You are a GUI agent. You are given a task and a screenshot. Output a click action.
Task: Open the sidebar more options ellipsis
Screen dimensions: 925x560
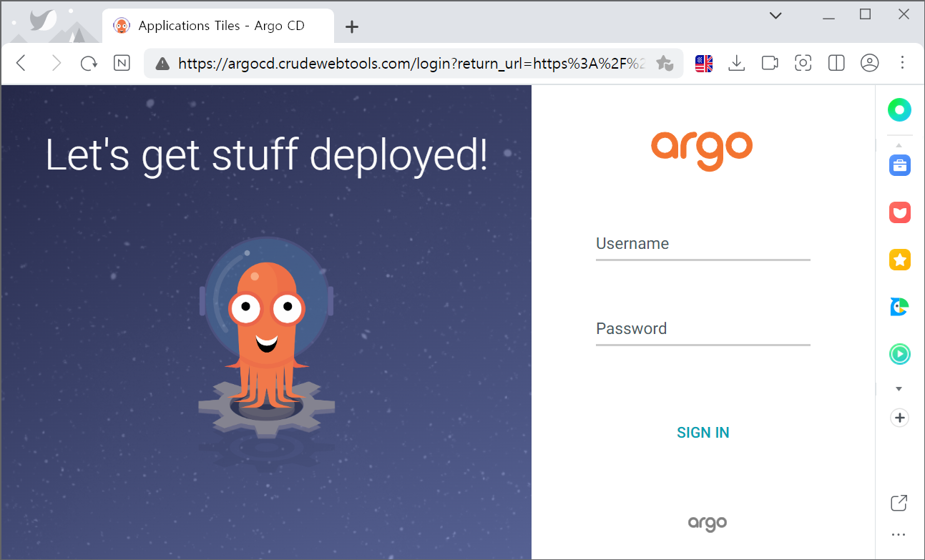tap(899, 534)
